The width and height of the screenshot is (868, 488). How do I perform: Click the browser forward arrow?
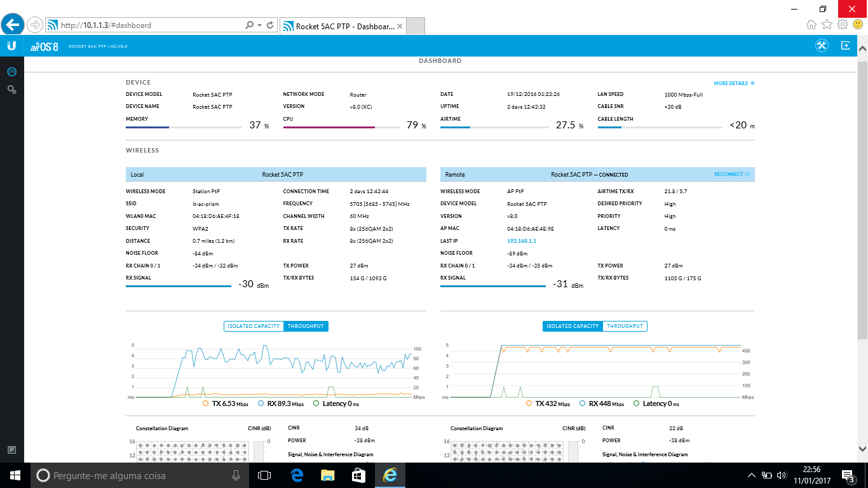point(35,25)
